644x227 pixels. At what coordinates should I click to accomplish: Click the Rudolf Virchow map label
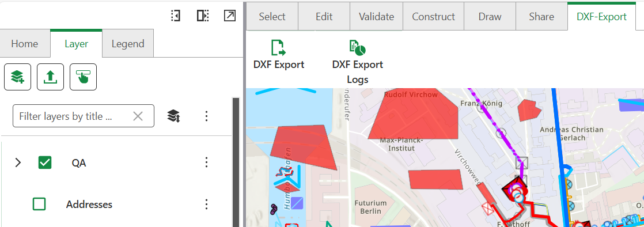click(411, 94)
